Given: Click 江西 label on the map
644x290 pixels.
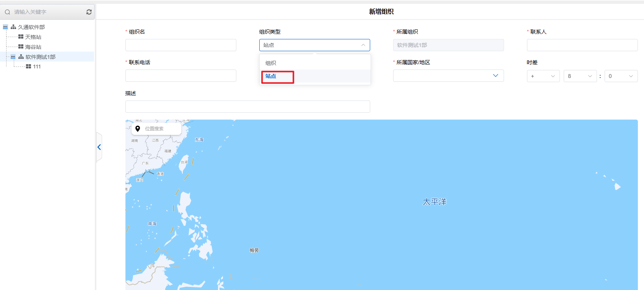Looking at the screenshot, I should tap(155, 140).
